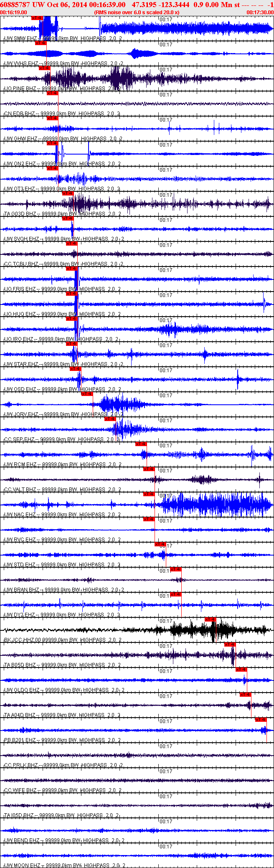The height and width of the screenshot is (868, 274).
Task: Click the UW NAC EHZ station label
Action: pyautogui.click(x=62, y=515)
